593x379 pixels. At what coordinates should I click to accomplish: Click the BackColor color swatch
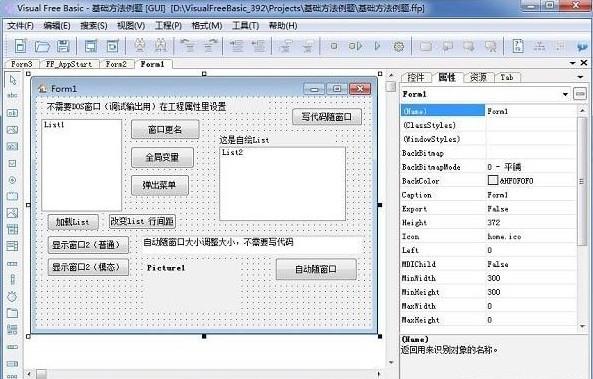pyautogui.click(x=492, y=180)
